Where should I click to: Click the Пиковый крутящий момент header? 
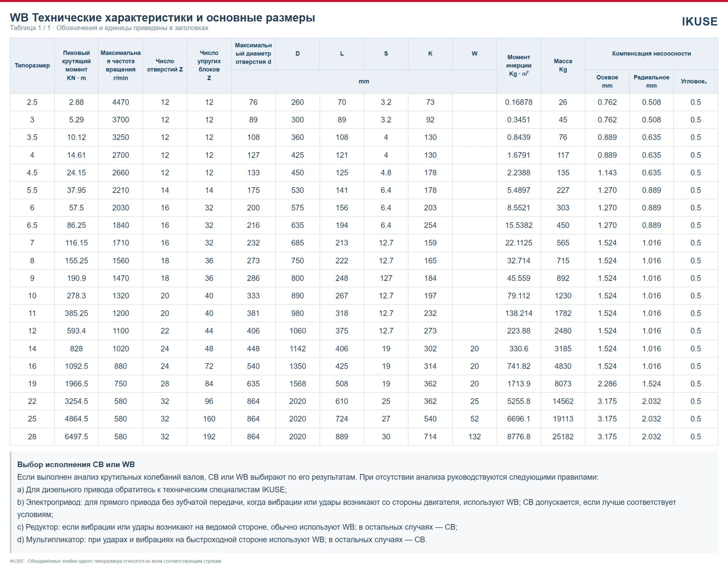76,66
